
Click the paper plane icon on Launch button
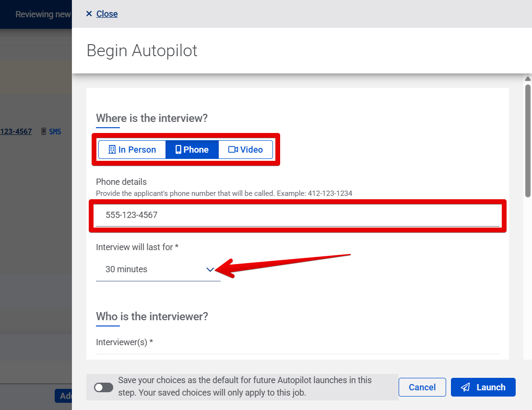click(x=466, y=387)
